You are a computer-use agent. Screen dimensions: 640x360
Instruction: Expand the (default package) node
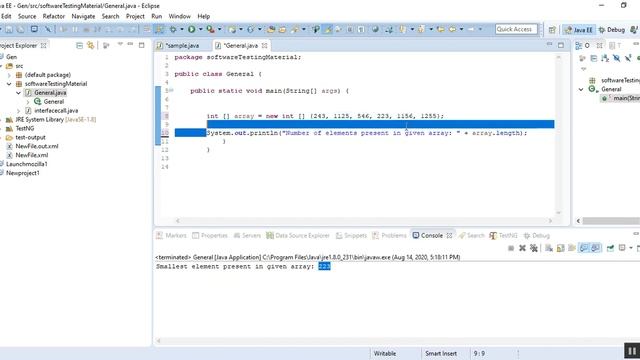9,75
